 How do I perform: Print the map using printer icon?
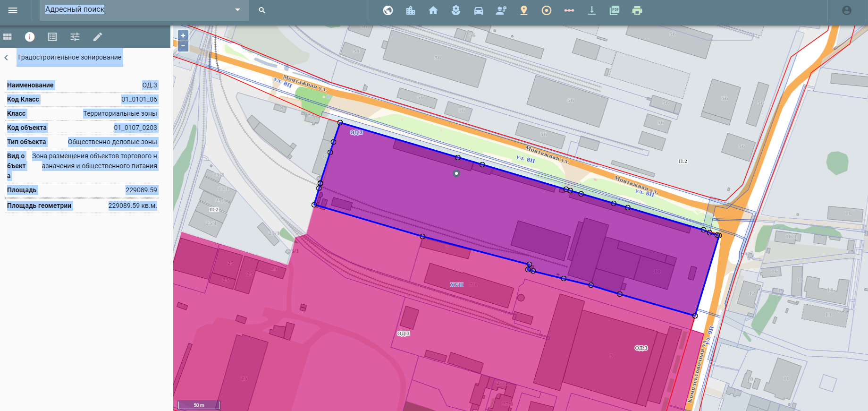click(x=637, y=10)
